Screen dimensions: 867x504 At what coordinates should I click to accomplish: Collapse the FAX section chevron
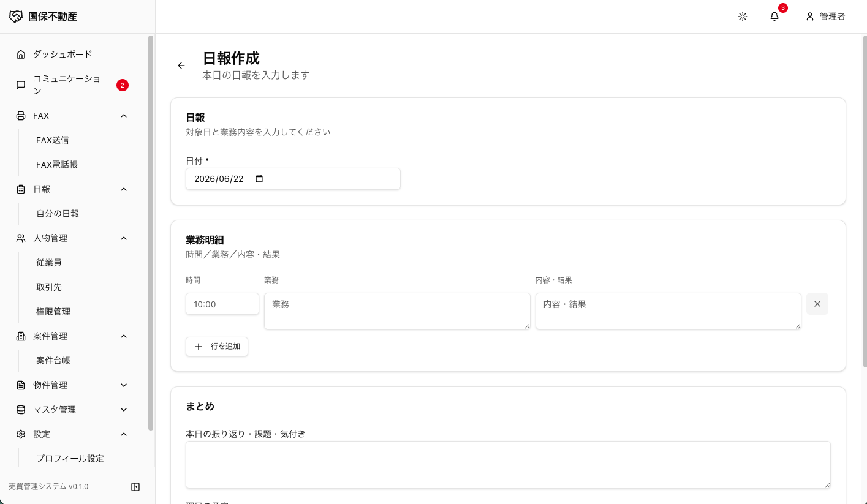[124, 116]
